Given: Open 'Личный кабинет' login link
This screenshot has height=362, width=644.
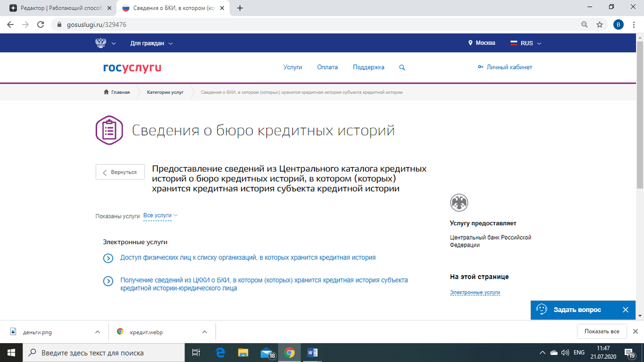Looking at the screenshot, I should (x=505, y=68).
